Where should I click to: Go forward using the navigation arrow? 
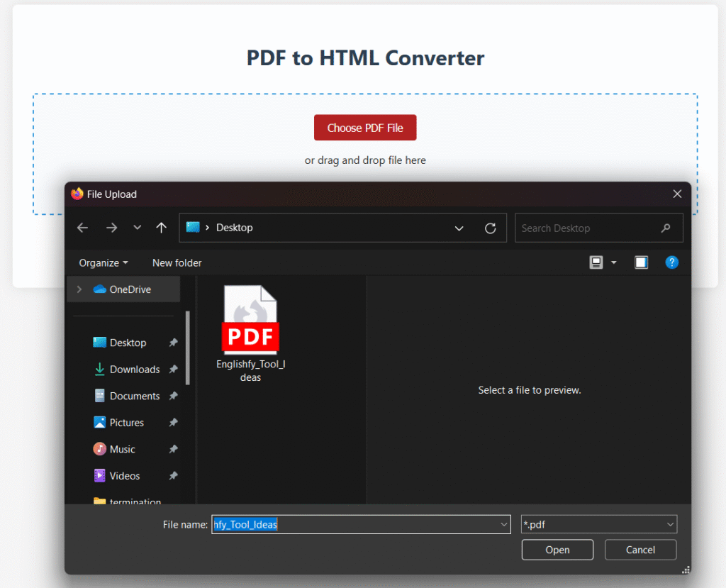[x=111, y=228]
